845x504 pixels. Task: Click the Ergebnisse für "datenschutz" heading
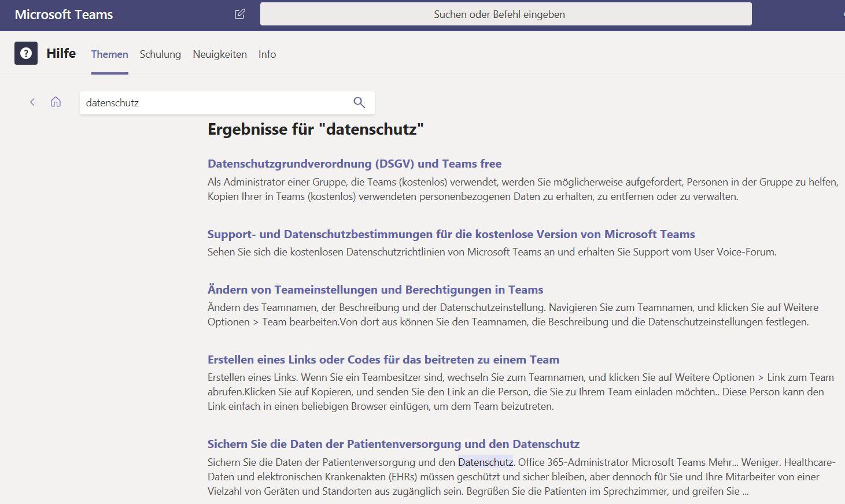click(x=316, y=129)
